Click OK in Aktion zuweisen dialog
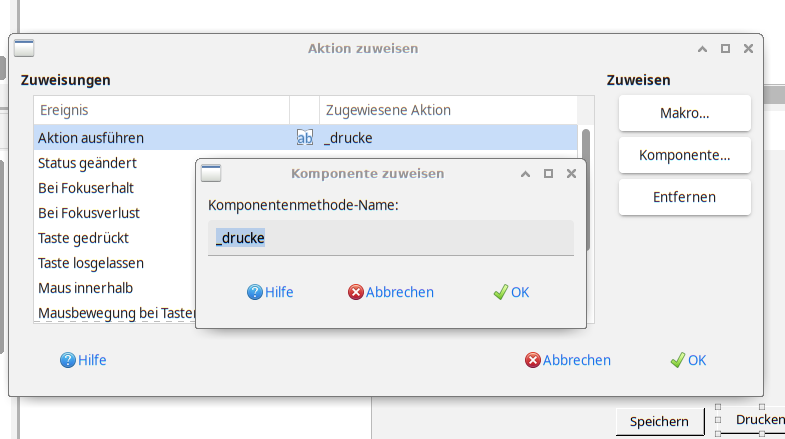This screenshot has height=439, width=785. click(688, 360)
